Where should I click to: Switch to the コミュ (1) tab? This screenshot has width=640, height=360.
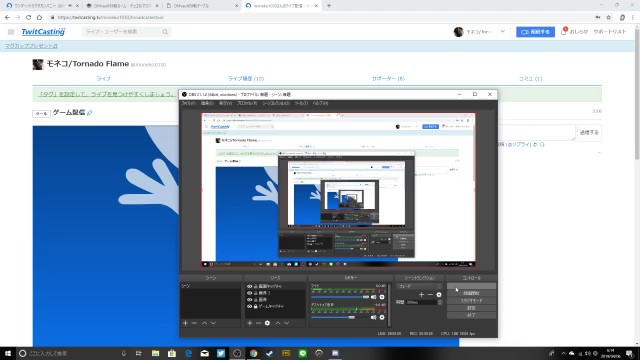(531, 78)
